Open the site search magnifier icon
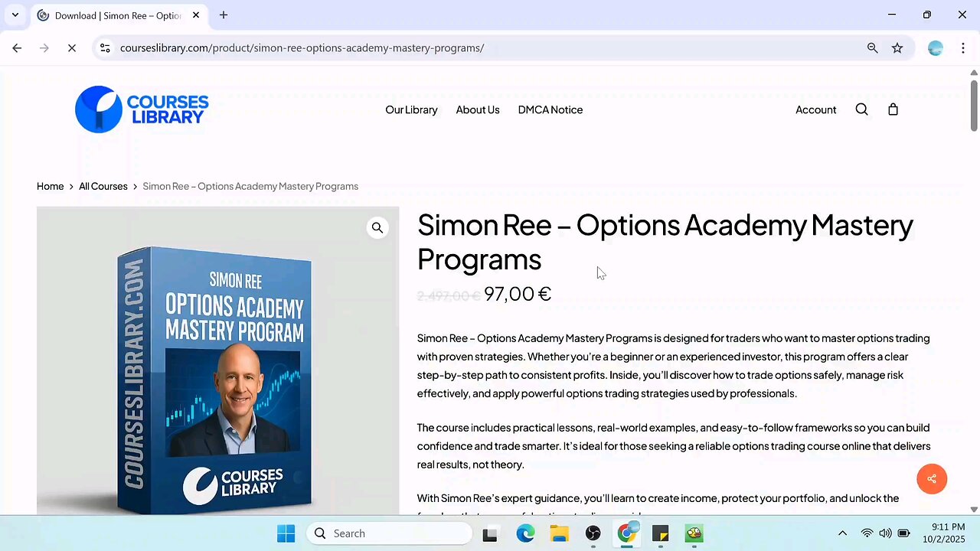 coord(861,109)
